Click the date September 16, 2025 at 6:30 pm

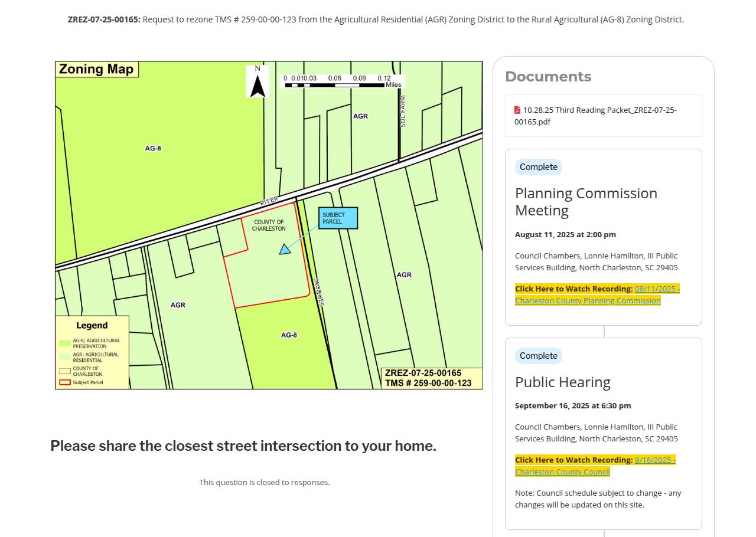[573, 405]
